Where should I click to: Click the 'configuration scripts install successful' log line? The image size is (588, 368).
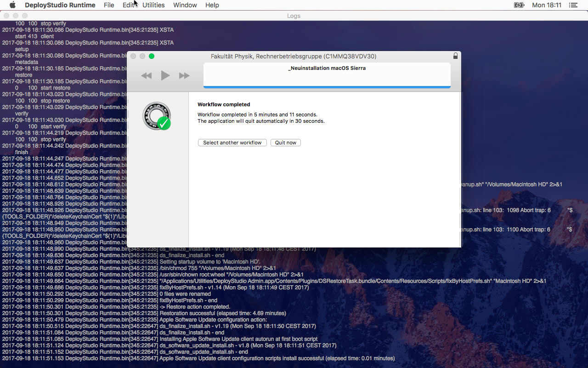(198, 358)
